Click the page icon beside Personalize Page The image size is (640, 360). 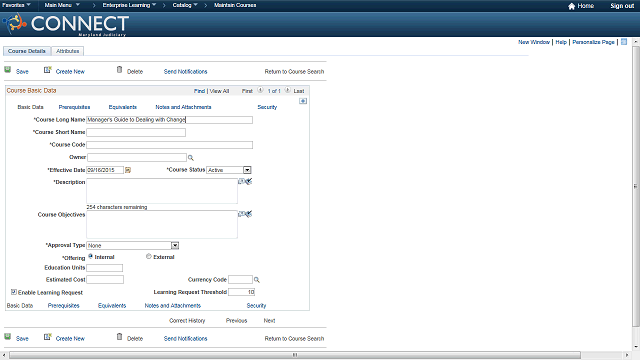coord(624,42)
